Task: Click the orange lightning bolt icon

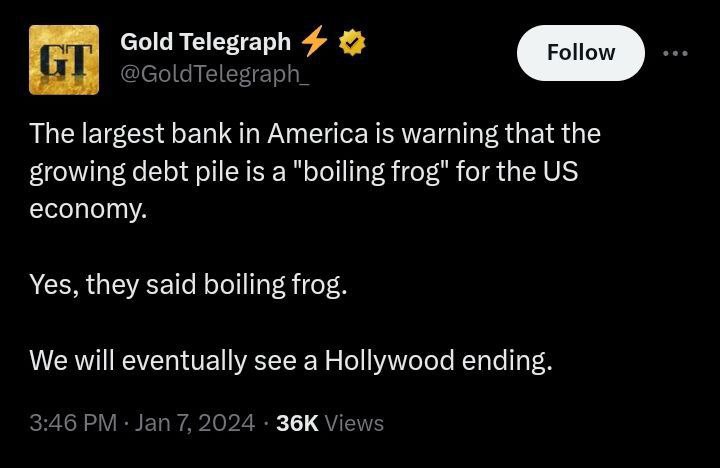Action: pyautogui.click(x=315, y=40)
